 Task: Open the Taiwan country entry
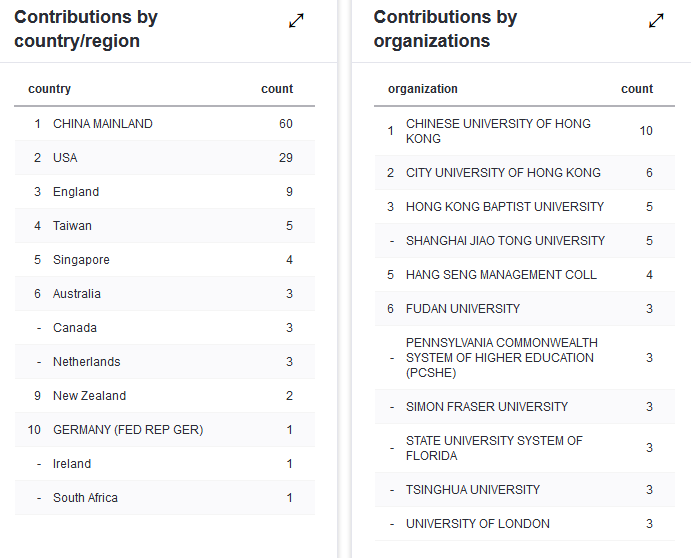coord(72,226)
